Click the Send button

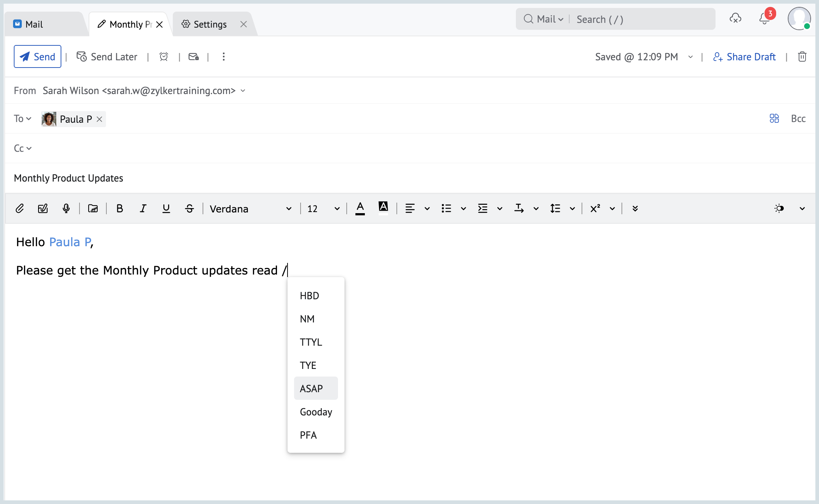click(37, 57)
